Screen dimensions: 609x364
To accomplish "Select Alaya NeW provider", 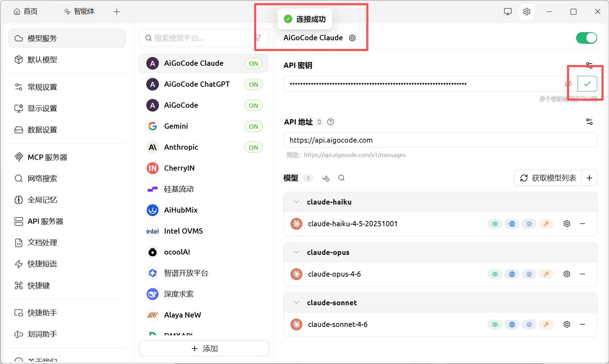I will coord(203,315).
